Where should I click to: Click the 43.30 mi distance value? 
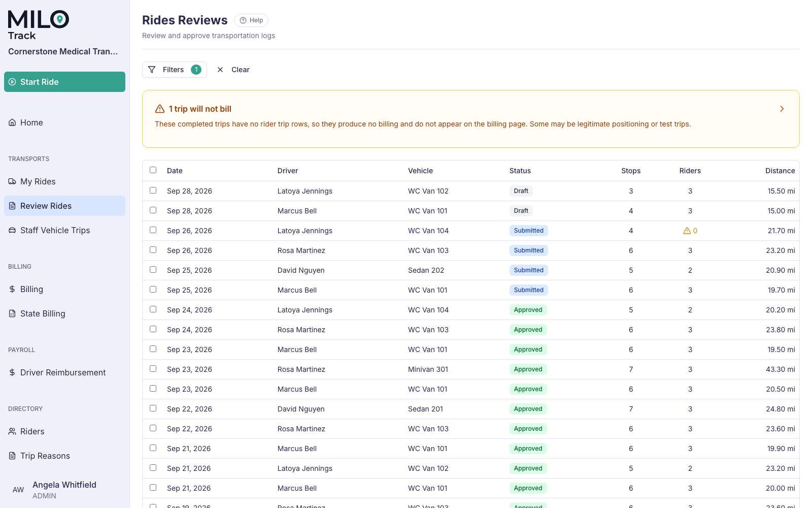pos(781,369)
